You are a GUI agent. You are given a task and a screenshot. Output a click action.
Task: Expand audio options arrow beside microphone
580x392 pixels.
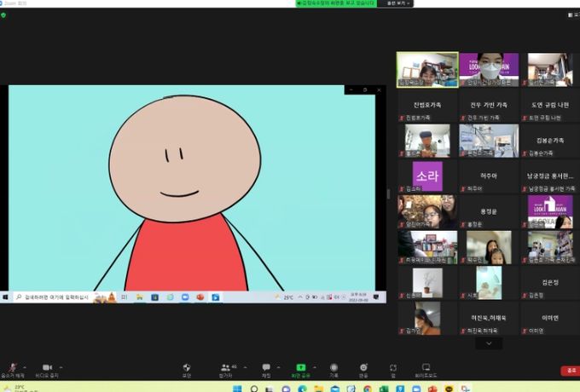pos(25,367)
